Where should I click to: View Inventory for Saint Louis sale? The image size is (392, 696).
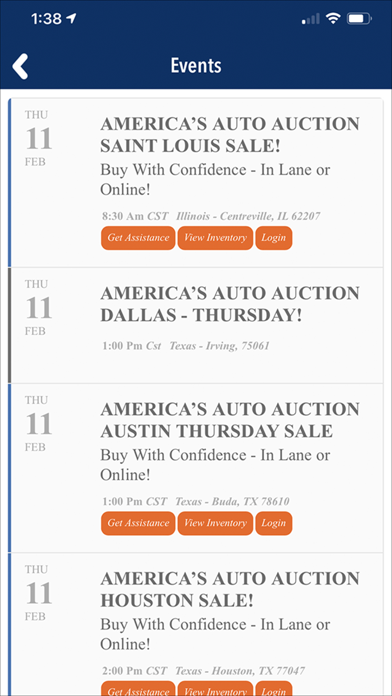tap(215, 238)
